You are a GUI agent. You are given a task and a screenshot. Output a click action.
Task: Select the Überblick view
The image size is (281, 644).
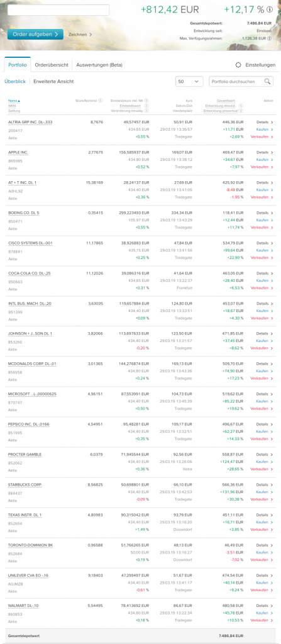(15, 81)
